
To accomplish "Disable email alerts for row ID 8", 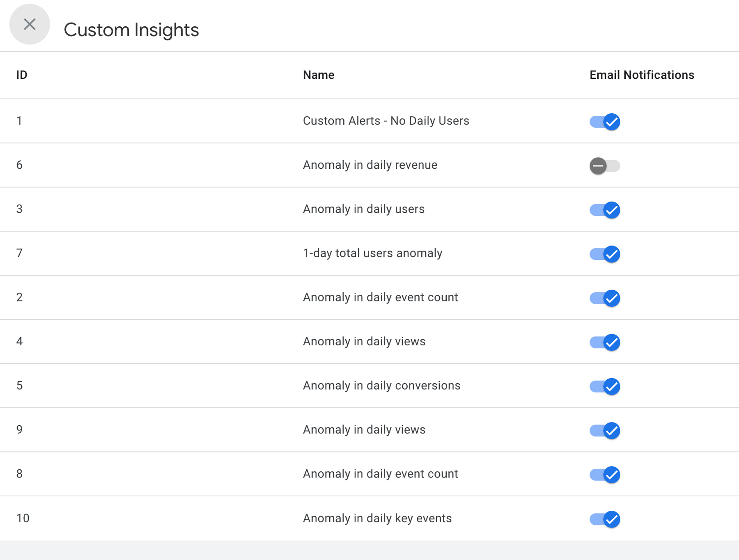I will (604, 475).
